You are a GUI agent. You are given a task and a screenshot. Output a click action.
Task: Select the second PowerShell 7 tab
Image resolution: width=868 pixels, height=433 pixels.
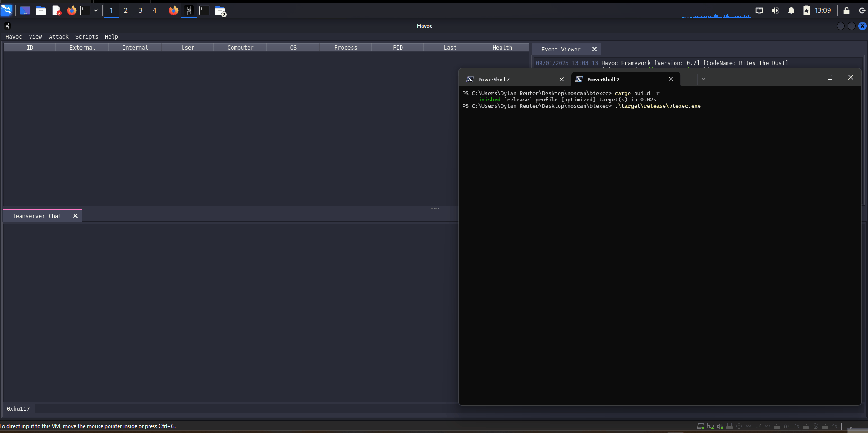point(625,80)
